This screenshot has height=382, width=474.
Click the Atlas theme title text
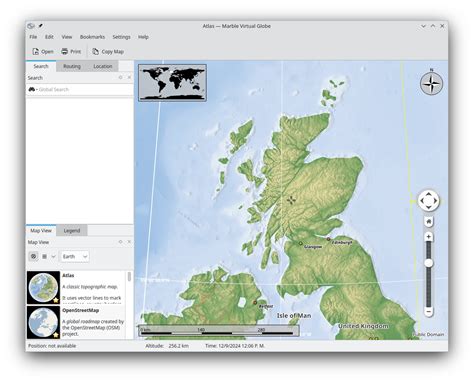point(68,276)
